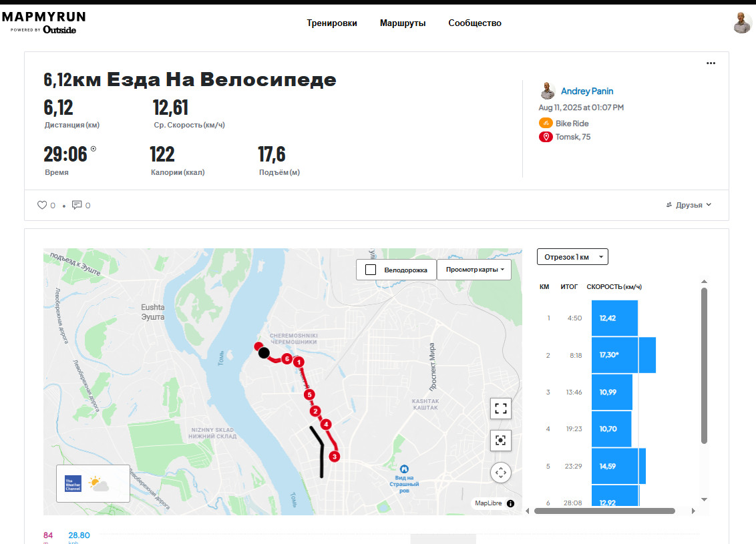
Task: Click the profile avatar in top right
Action: pos(742,23)
